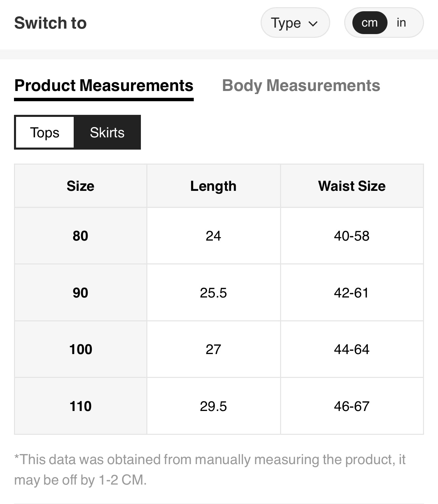Screen dimensions: 438x504
Task: Click the chevron arrow beside Type
Action: (x=313, y=24)
